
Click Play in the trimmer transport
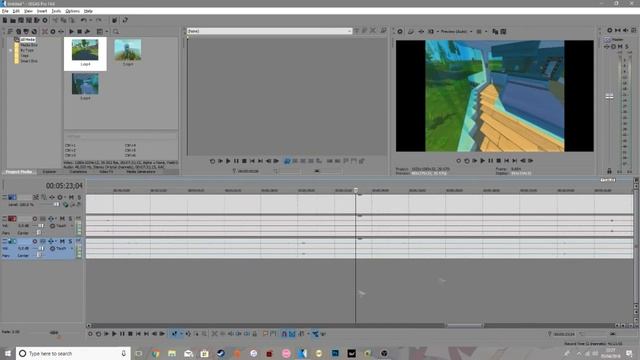click(228, 161)
